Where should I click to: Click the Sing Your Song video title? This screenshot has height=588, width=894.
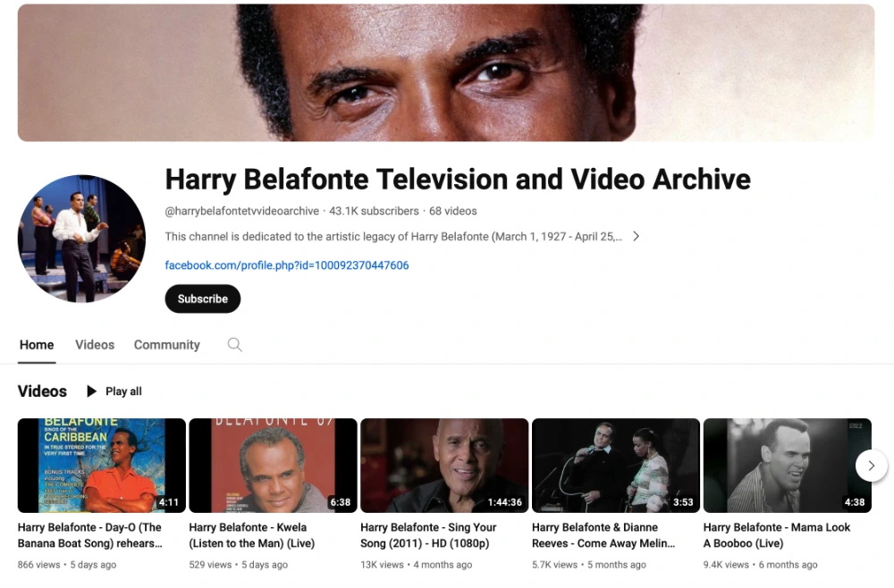click(x=428, y=535)
